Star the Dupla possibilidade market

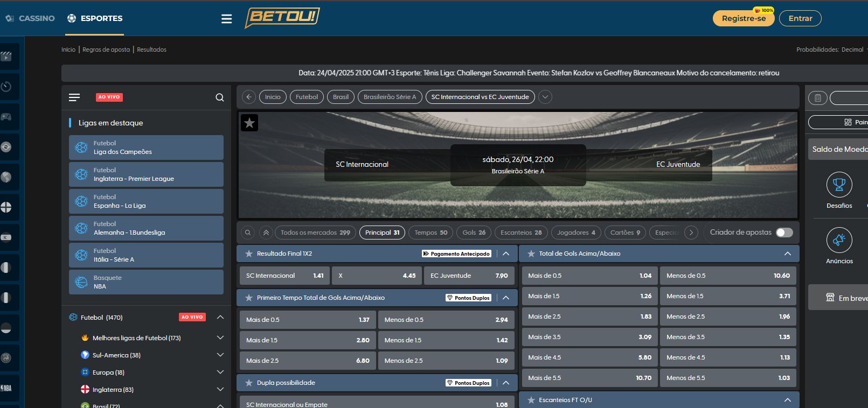click(x=249, y=383)
